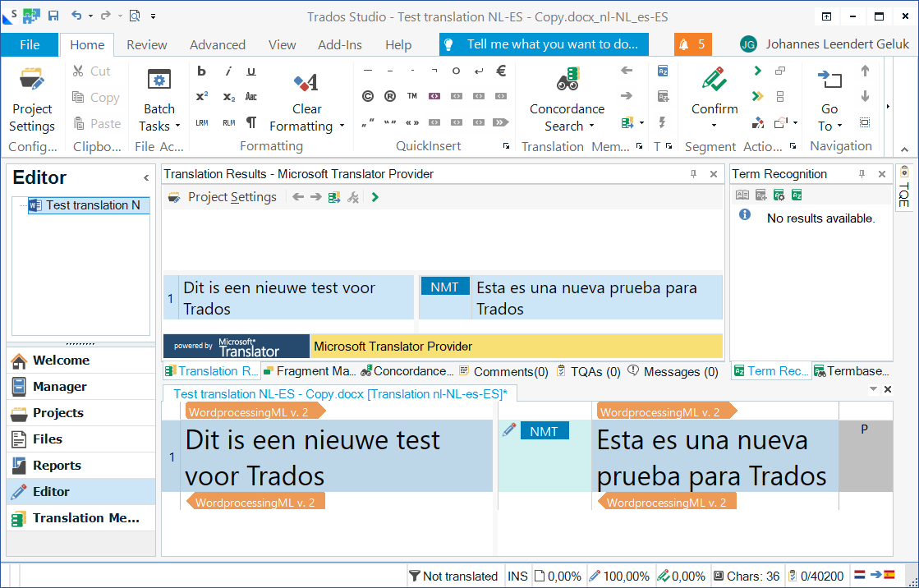Toggle underline formatting
This screenshot has height=588, width=919.
250,71
